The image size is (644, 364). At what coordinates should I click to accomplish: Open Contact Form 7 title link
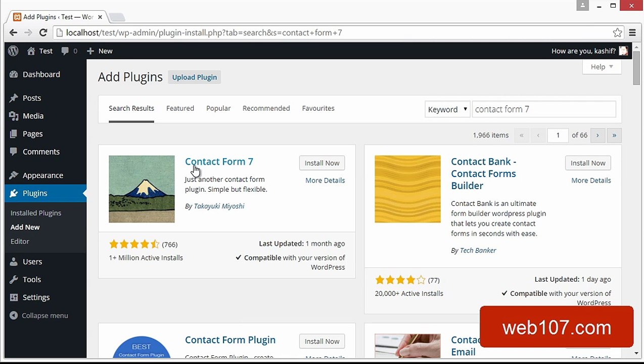pos(219,161)
